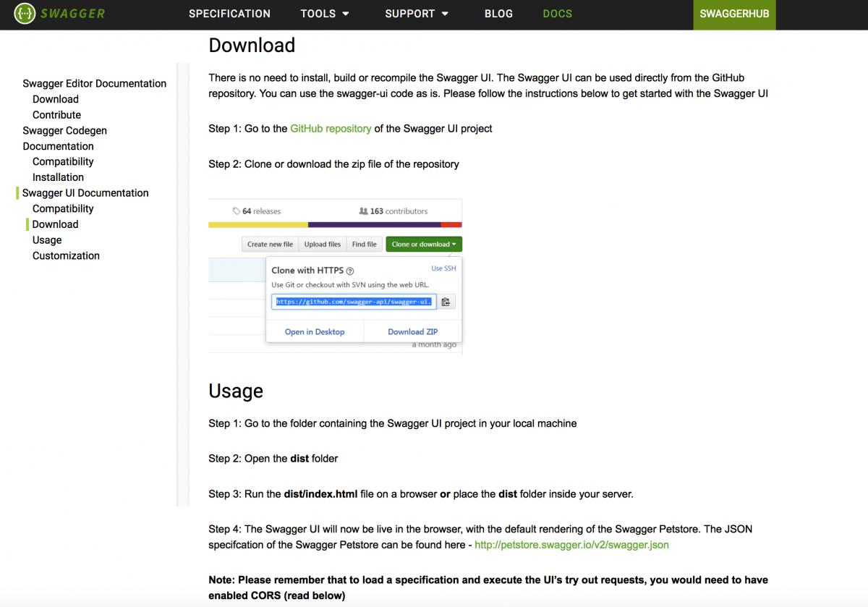868x607 pixels.
Task: Go to Installation under Swagger Codegen
Action: pos(58,177)
